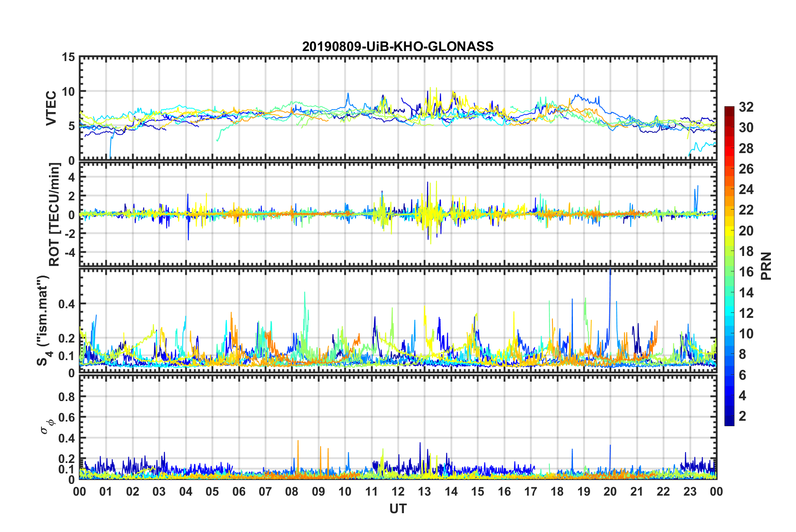Click the colorbar tick label 32

(x=746, y=107)
